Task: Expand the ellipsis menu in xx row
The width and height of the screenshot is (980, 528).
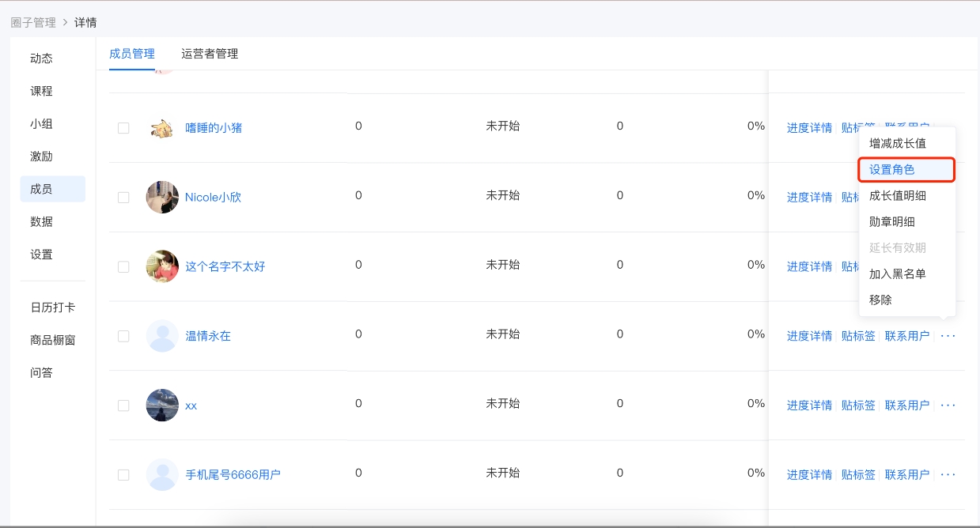Action: pyautogui.click(x=948, y=405)
